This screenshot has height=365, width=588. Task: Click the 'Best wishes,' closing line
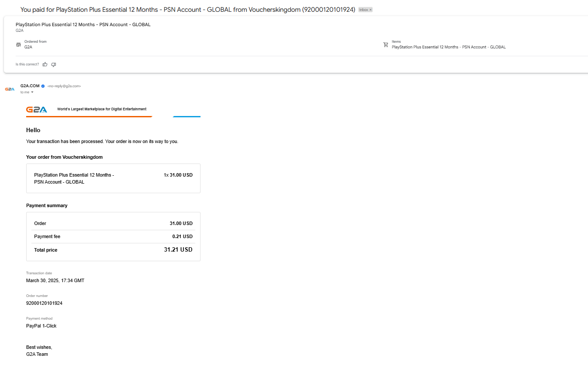click(x=39, y=347)
